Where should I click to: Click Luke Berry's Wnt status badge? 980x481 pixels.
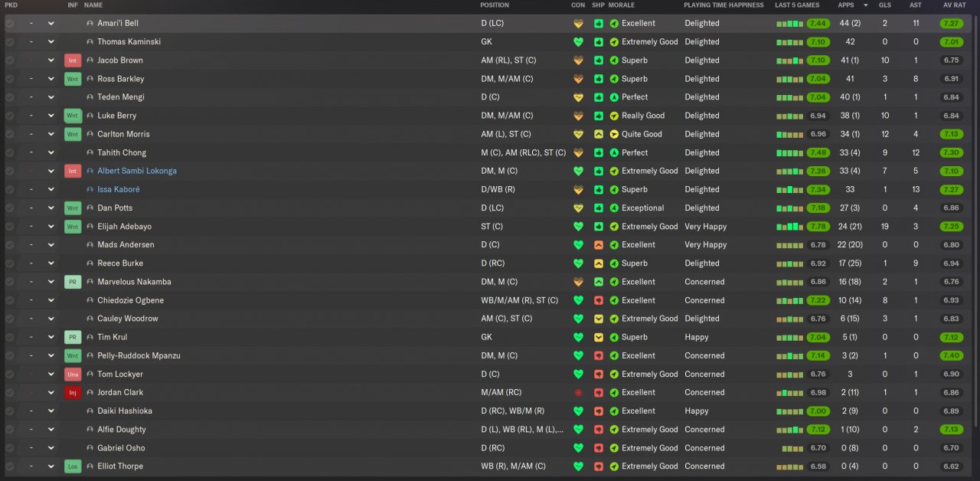pos(73,116)
